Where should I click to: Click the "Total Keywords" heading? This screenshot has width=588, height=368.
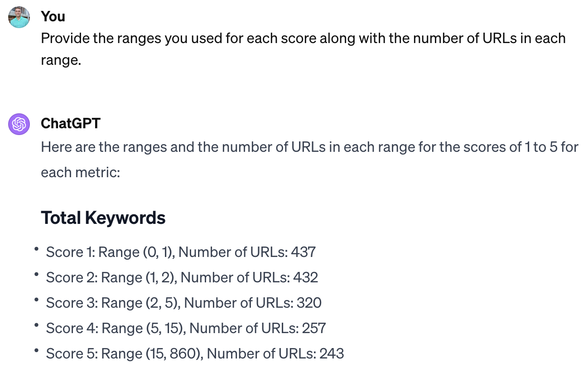[x=103, y=218]
